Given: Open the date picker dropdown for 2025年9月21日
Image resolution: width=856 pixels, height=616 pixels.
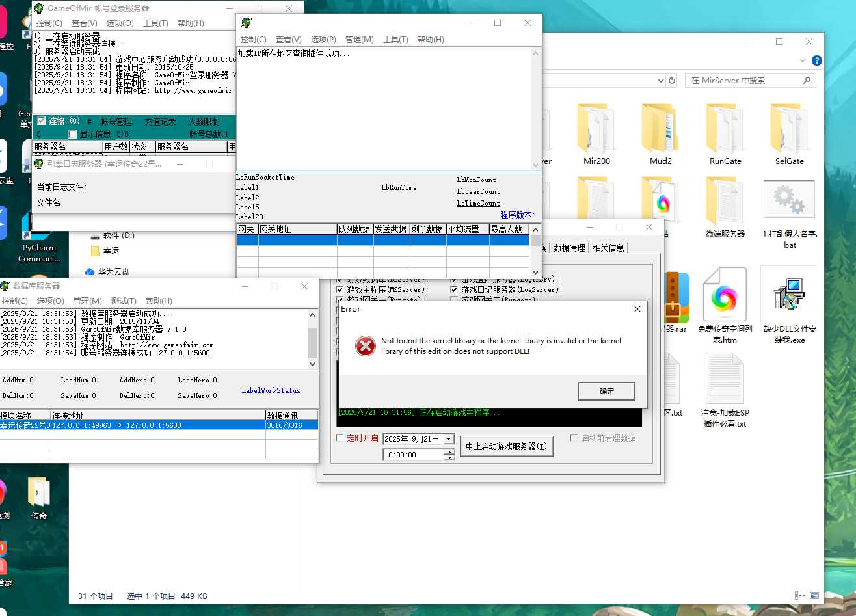Looking at the screenshot, I should coord(448,439).
